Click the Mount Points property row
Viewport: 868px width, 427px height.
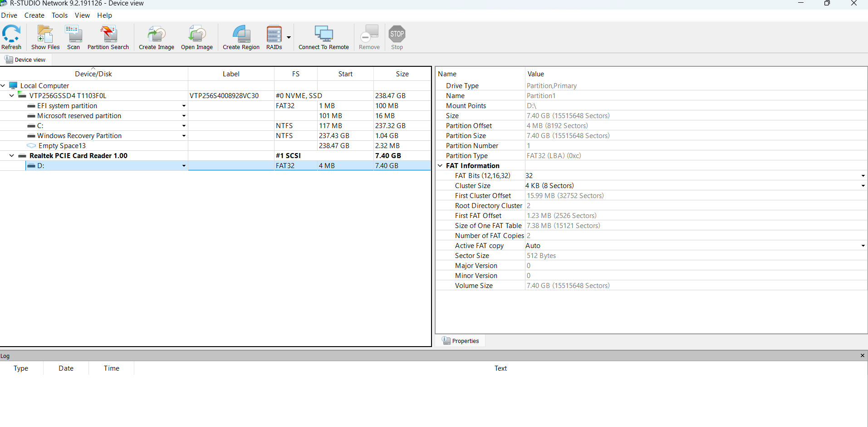point(652,106)
